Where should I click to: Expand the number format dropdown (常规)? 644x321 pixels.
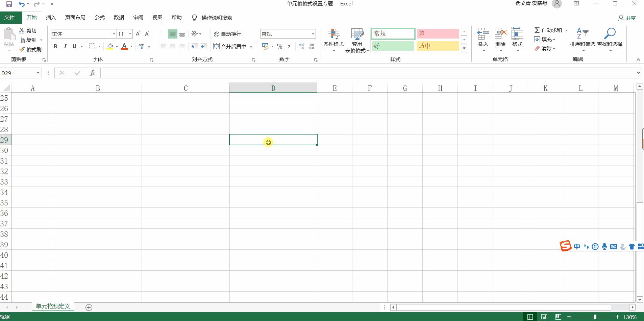point(313,34)
